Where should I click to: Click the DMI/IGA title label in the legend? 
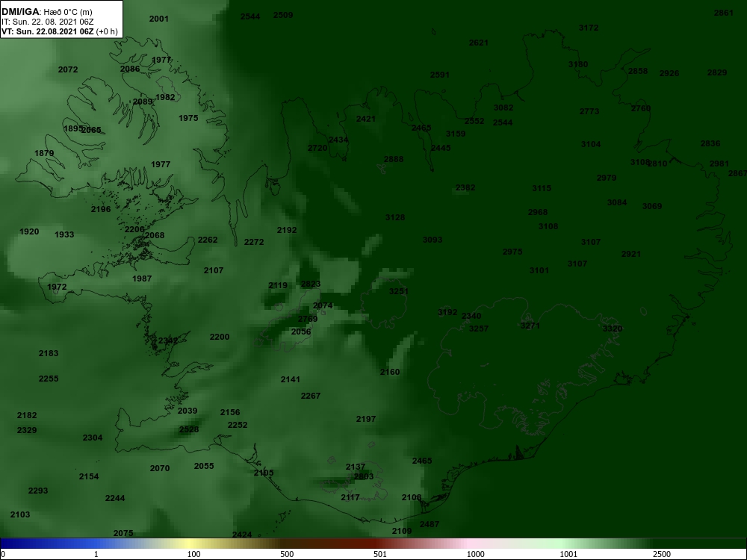(x=21, y=12)
